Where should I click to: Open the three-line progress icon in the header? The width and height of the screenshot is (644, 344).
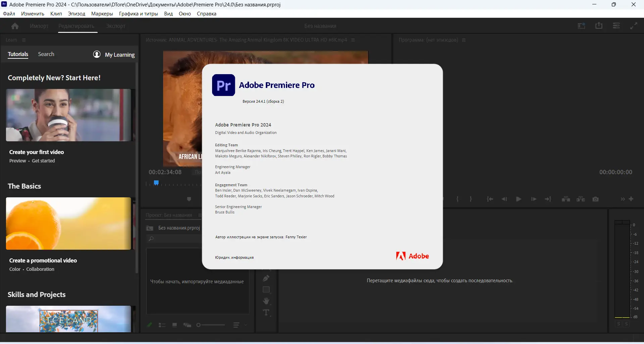(x=616, y=26)
